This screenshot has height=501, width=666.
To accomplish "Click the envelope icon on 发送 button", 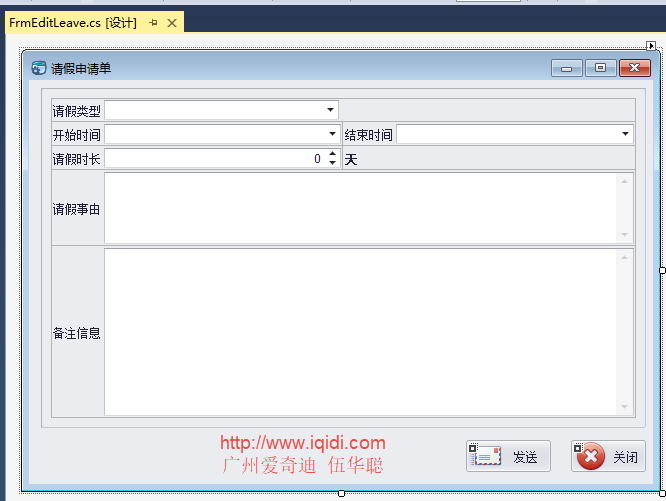I will click(487, 456).
